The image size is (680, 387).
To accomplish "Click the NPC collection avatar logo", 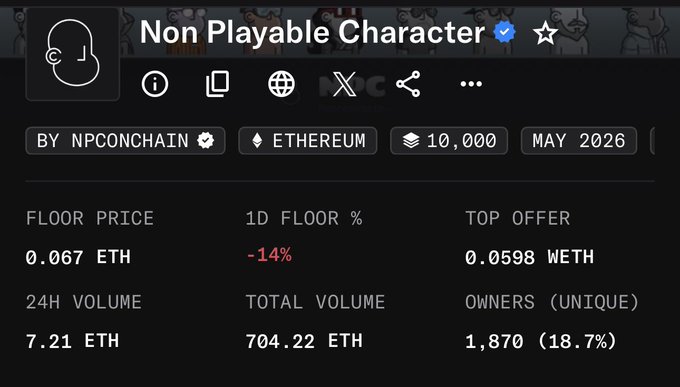I will click(x=72, y=54).
